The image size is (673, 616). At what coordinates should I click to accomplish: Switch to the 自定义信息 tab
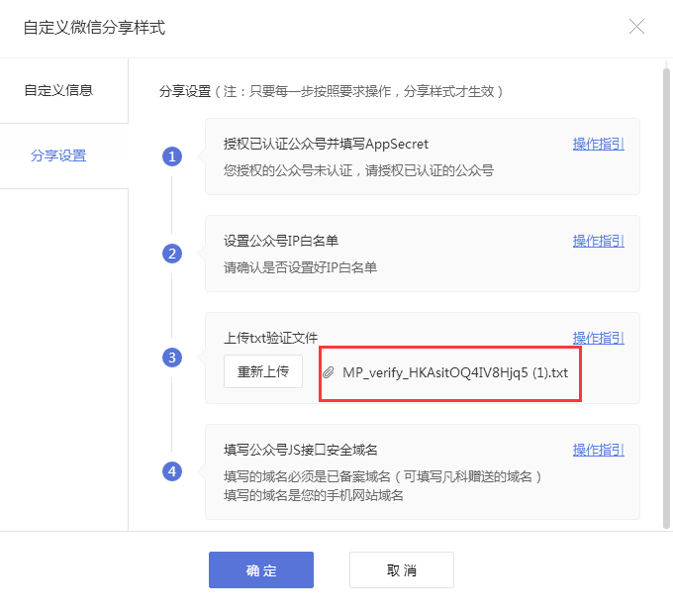coord(58,91)
